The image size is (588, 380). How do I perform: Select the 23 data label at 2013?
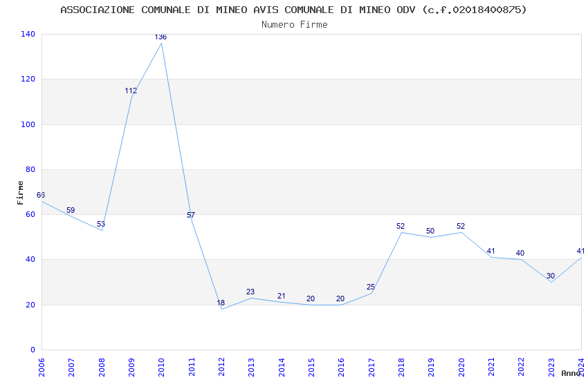tap(250, 292)
